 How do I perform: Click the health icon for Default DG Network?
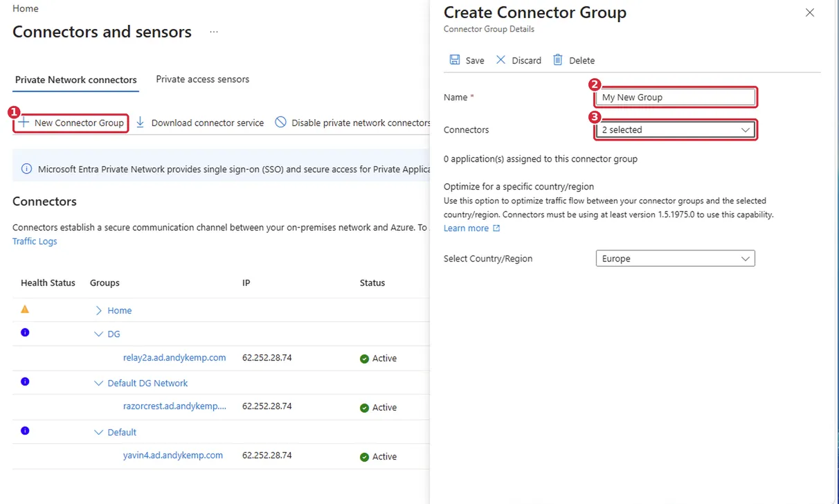(25, 381)
